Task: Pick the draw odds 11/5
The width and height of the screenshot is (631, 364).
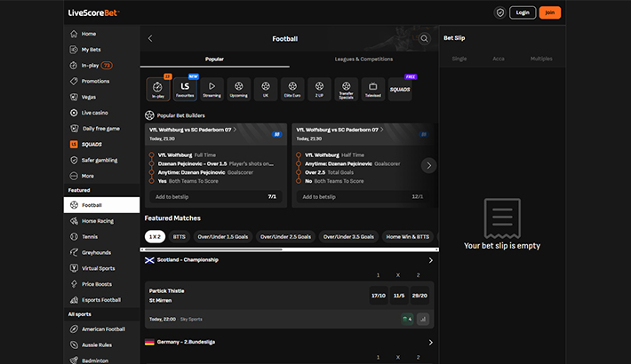Action: [x=399, y=296]
